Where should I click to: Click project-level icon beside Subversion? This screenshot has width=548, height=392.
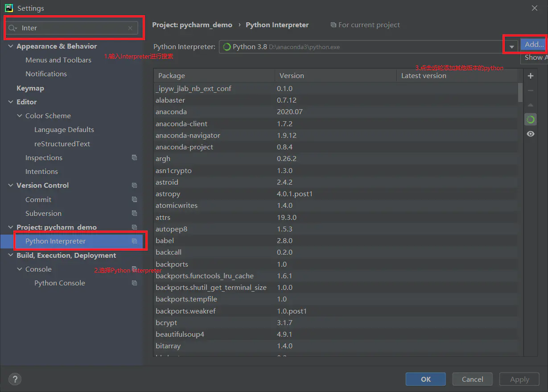134,213
